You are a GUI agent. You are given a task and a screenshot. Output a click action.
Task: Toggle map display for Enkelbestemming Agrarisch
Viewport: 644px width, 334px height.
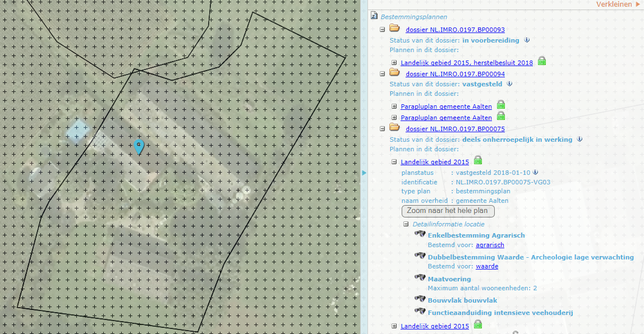point(420,234)
